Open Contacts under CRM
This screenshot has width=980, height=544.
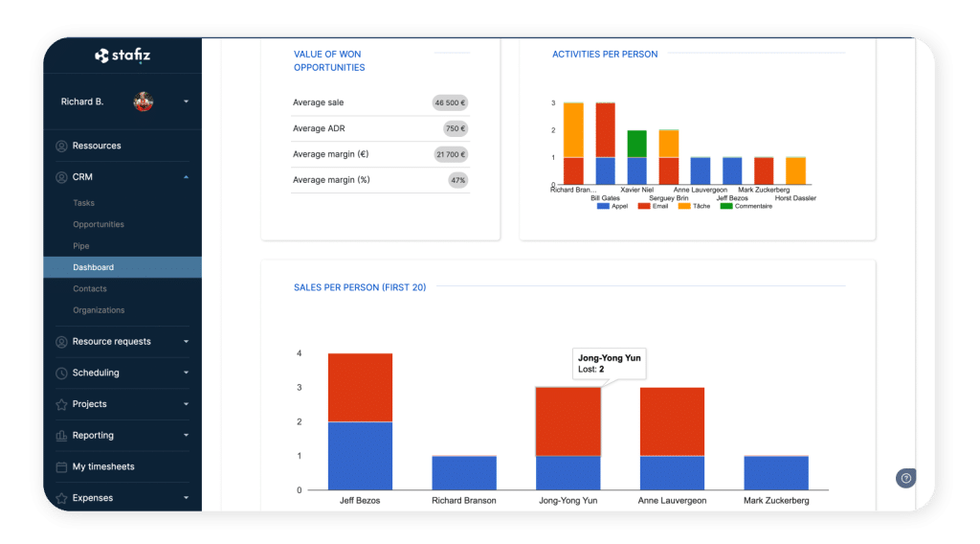pos(89,289)
